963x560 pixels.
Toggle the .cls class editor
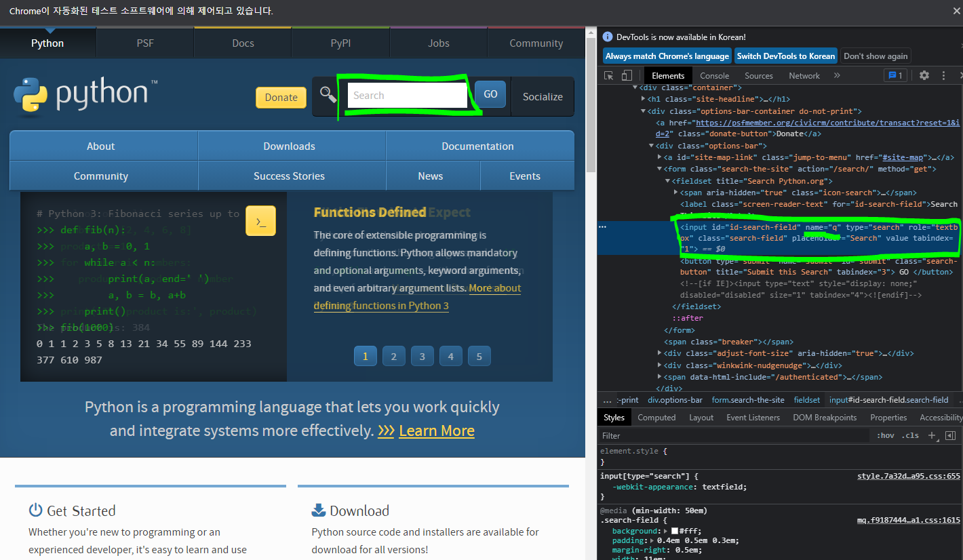coord(910,435)
